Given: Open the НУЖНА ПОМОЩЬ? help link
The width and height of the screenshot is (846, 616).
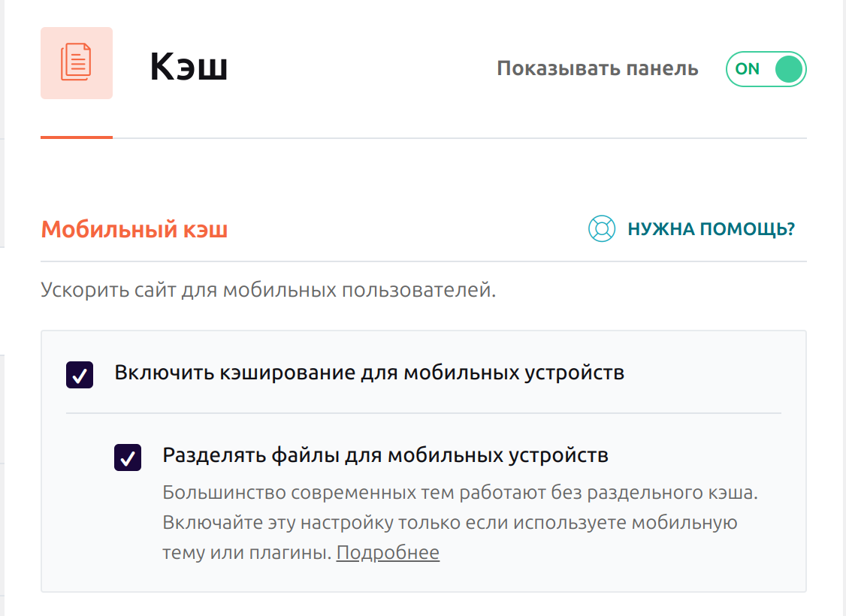Looking at the screenshot, I should coord(711,229).
